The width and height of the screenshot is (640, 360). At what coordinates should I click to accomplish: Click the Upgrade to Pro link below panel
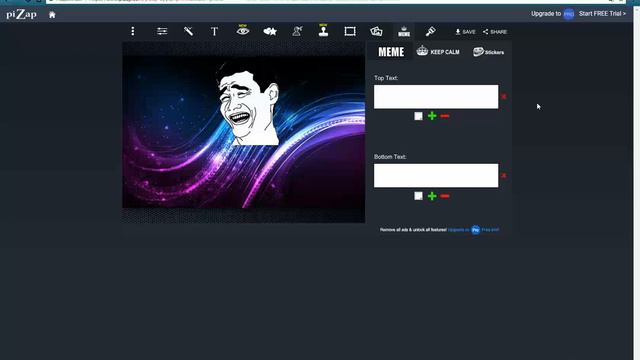point(473,230)
